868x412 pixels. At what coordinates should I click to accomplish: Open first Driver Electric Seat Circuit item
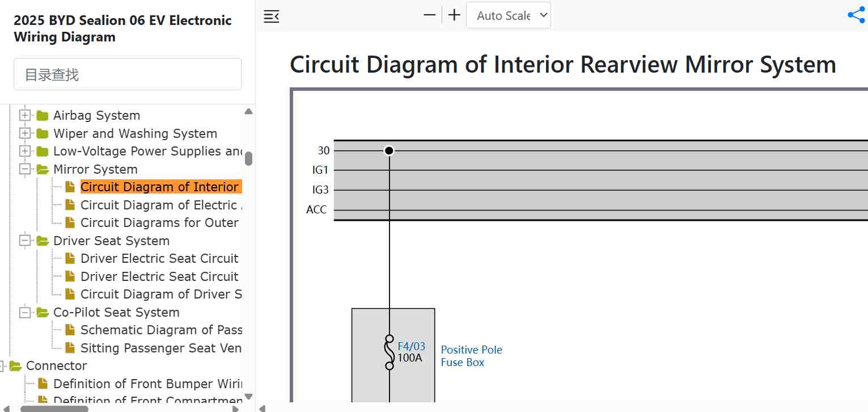pyautogui.click(x=160, y=259)
